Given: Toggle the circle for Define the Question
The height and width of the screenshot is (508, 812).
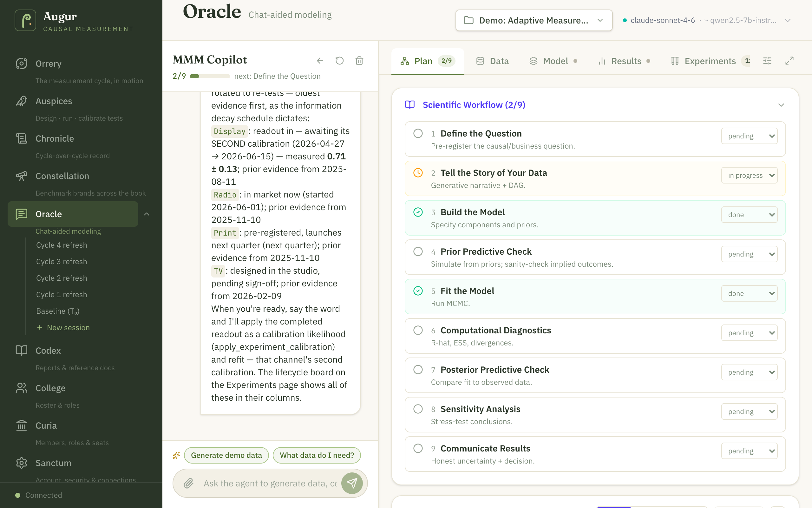Looking at the screenshot, I should pos(418,133).
